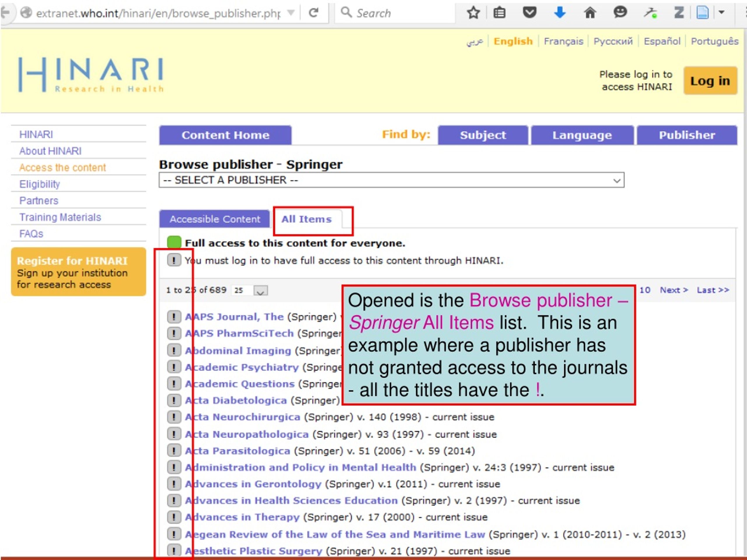Open the HINARI sidebar link
Image resolution: width=747 pixels, height=560 pixels.
(x=36, y=134)
